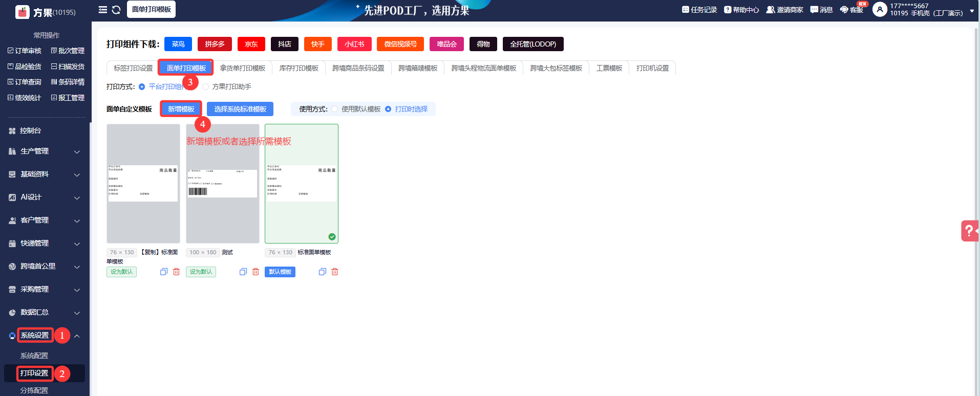The height and width of the screenshot is (396, 980).
Task: Copy the 标准面单模板 template with copy icon
Action: click(x=323, y=272)
